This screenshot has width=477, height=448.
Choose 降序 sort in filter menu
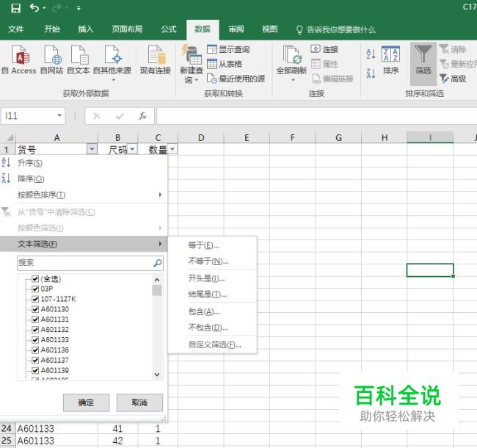pos(84,178)
